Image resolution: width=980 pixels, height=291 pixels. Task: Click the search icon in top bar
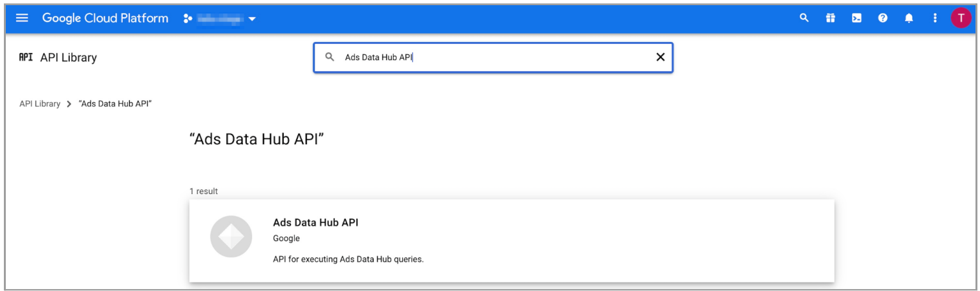pos(804,18)
